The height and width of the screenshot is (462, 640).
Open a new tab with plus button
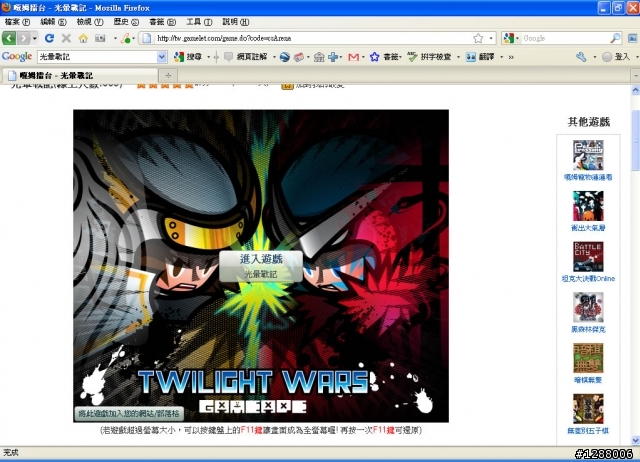pyautogui.click(x=168, y=76)
